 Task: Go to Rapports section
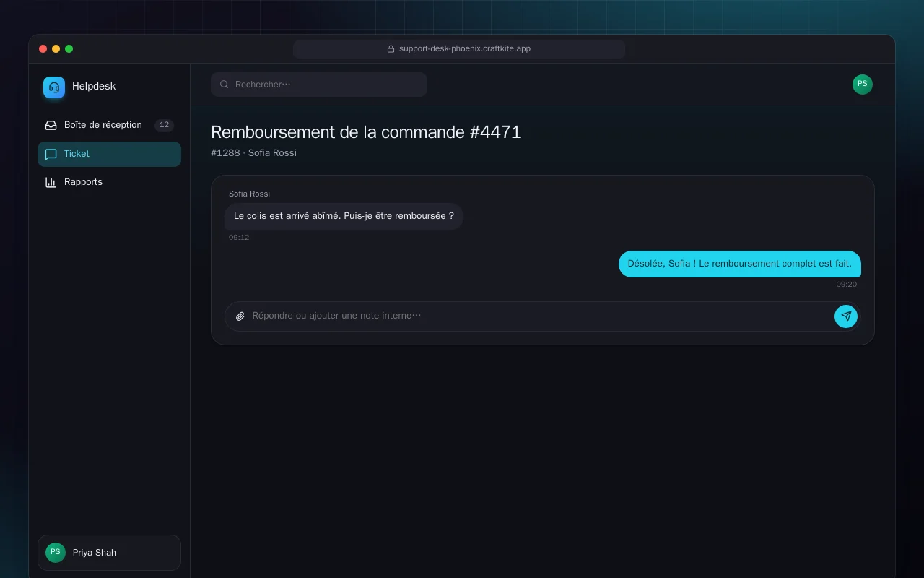coord(109,182)
